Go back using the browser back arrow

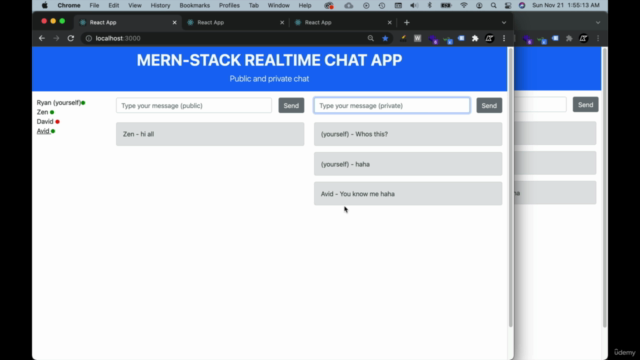[x=42, y=38]
